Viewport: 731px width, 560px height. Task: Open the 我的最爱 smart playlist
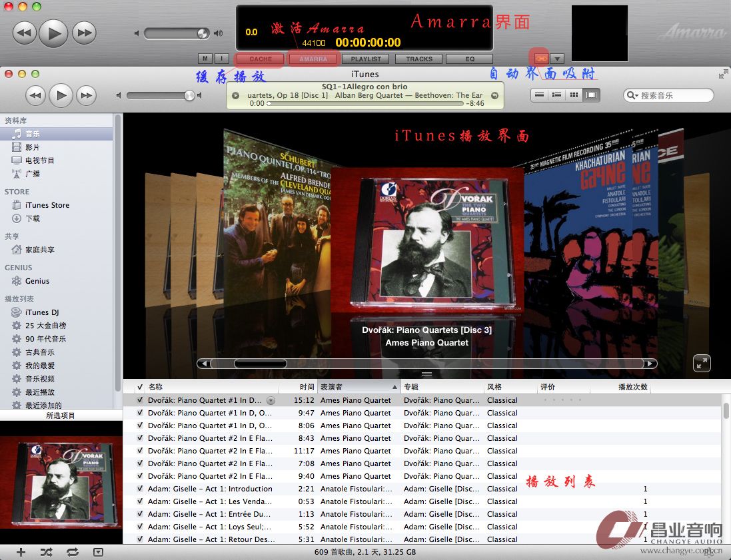(x=57, y=366)
